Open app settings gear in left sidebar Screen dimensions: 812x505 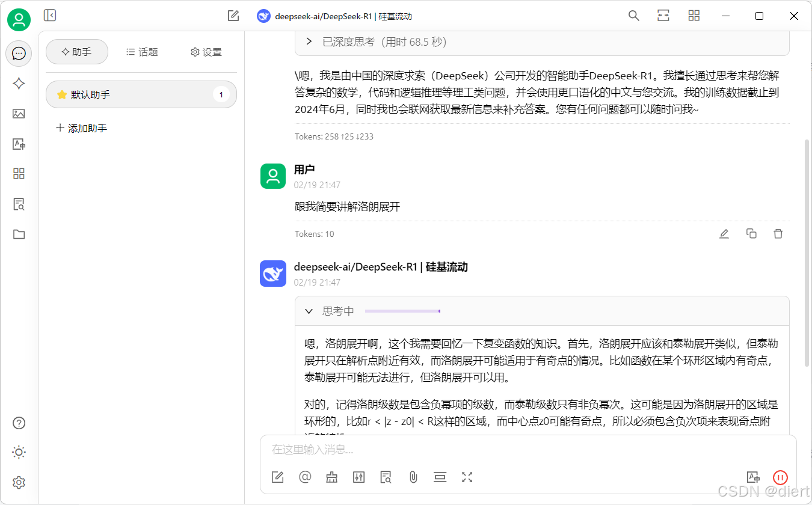click(19, 482)
